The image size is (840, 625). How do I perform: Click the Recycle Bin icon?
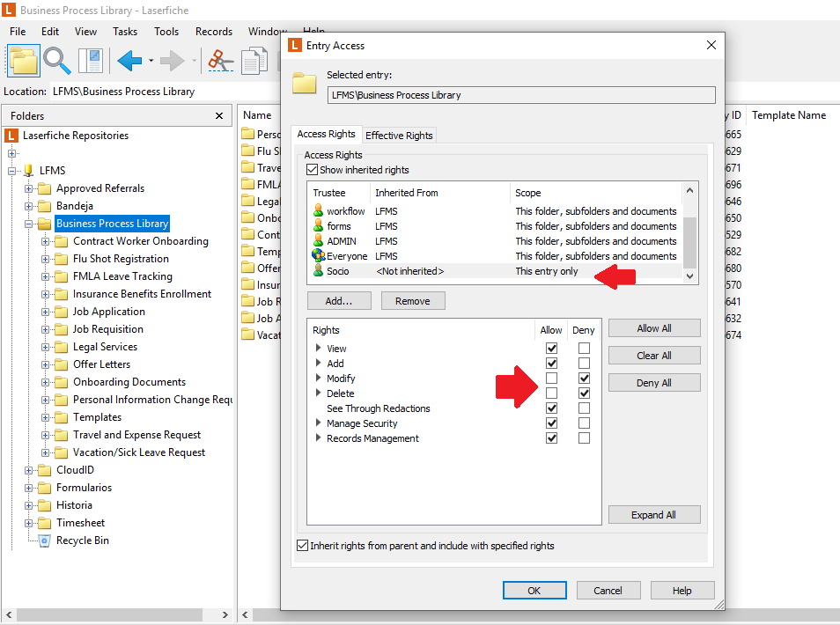click(x=45, y=540)
